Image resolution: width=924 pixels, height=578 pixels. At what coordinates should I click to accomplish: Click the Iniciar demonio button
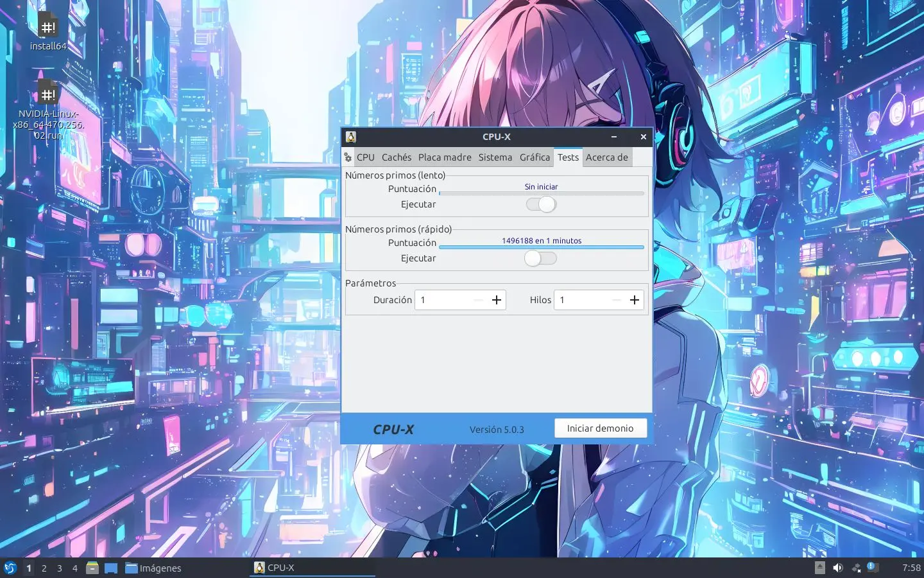(601, 428)
